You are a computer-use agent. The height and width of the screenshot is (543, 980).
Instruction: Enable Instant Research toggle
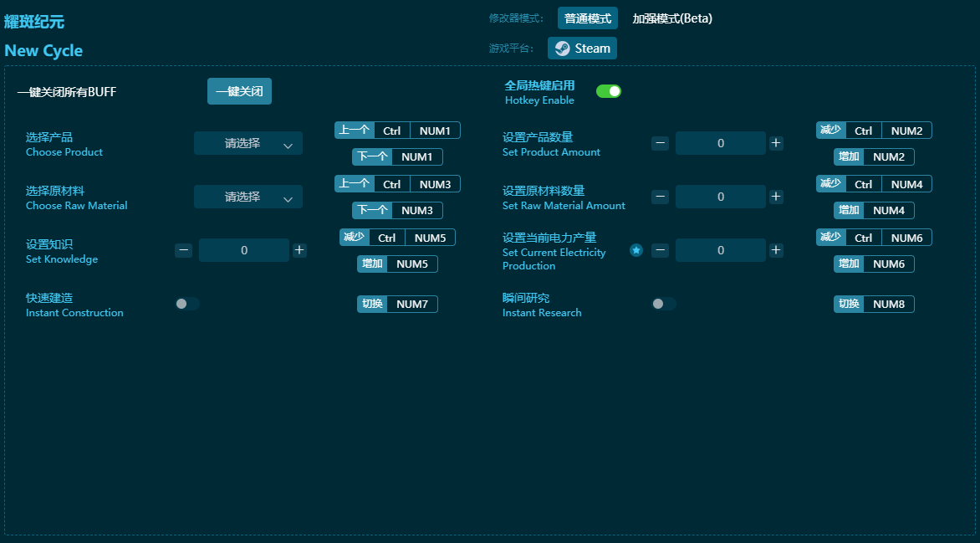pos(663,304)
